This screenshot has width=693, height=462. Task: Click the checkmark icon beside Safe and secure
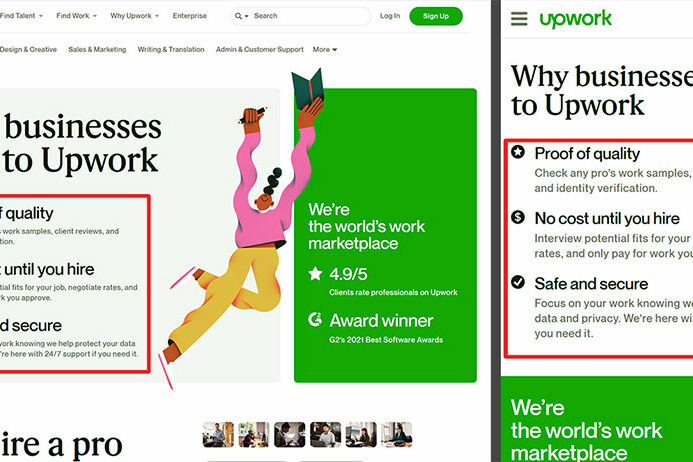[518, 283]
